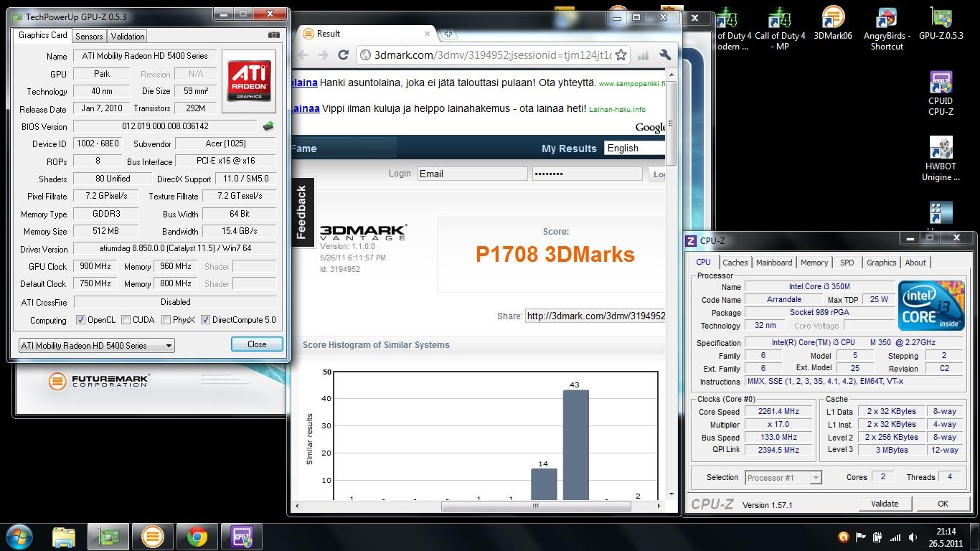Click the network signal tray icon
The width and height of the screenshot is (980, 551).
pyautogui.click(x=895, y=537)
